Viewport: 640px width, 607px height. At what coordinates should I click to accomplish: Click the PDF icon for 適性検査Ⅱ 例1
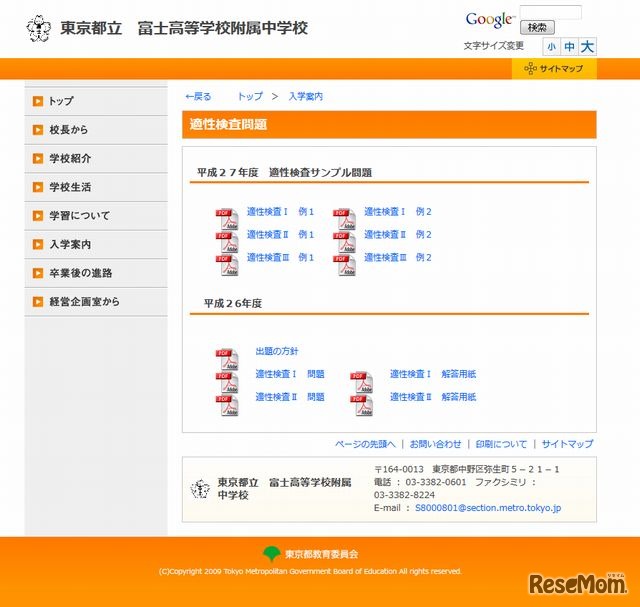point(227,242)
